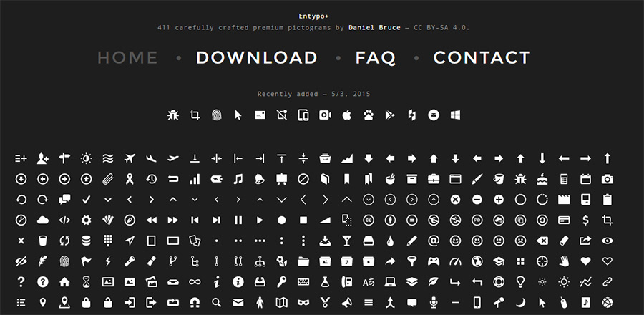This screenshot has height=315, width=644.
Task: Select the hourglass pictogram
Action: tap(87, 282)
